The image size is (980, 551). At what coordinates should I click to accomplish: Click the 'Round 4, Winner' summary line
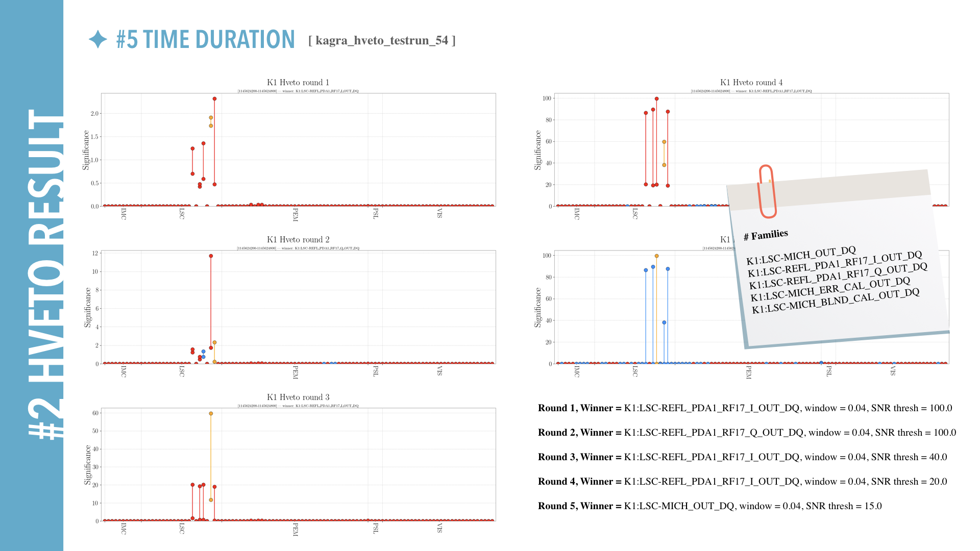[x=743, y=482]
